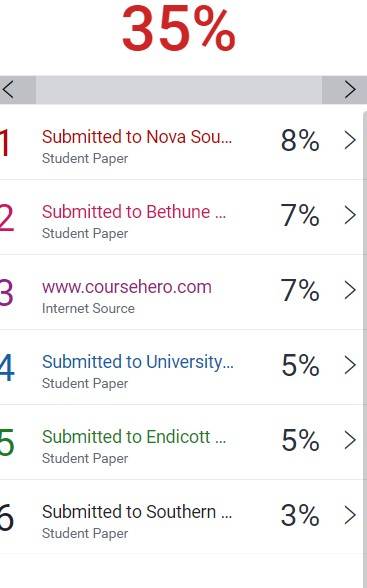Open Submitted to Bethune source
This screenshot has width=367, height=588.
click(134, 212)
